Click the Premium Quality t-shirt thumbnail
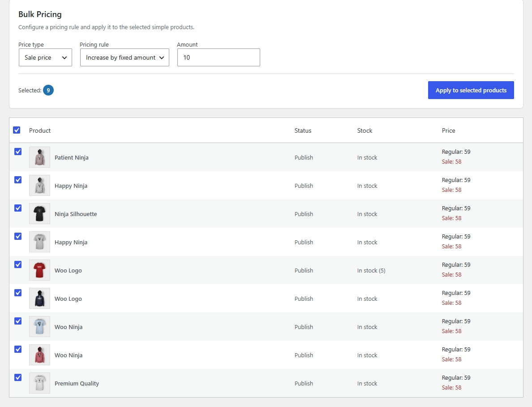 coord(40,383)
